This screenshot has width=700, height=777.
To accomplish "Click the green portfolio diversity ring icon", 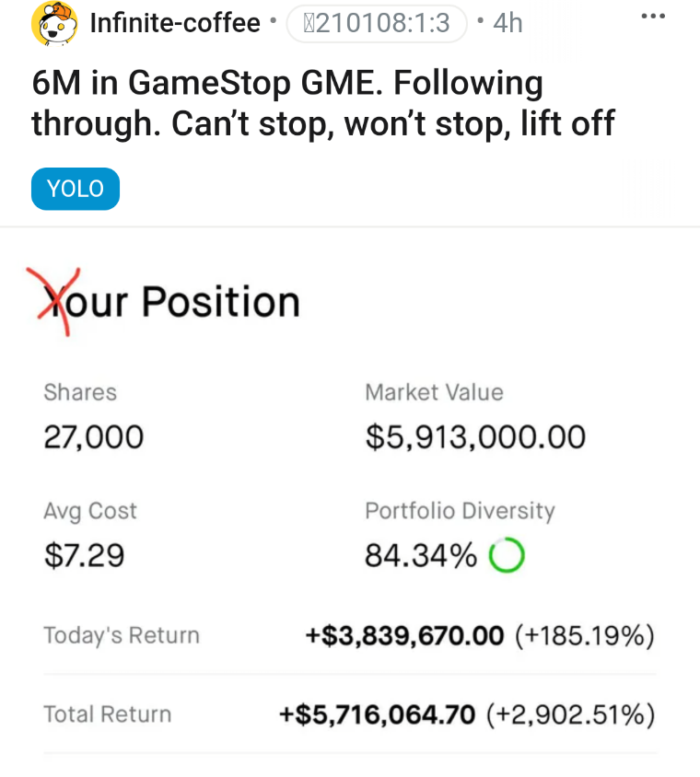I will coord(507,555).
